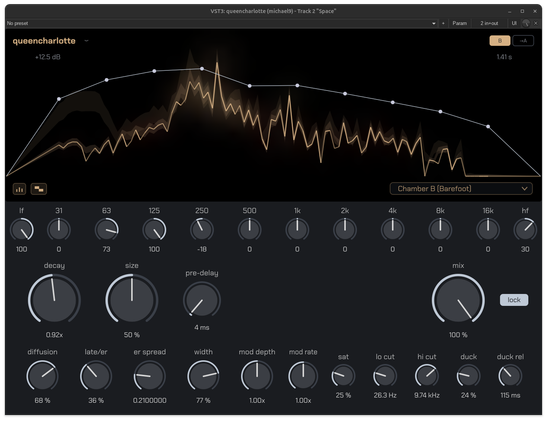
Task: Click the Param button
Action: (x=459, y=23)
